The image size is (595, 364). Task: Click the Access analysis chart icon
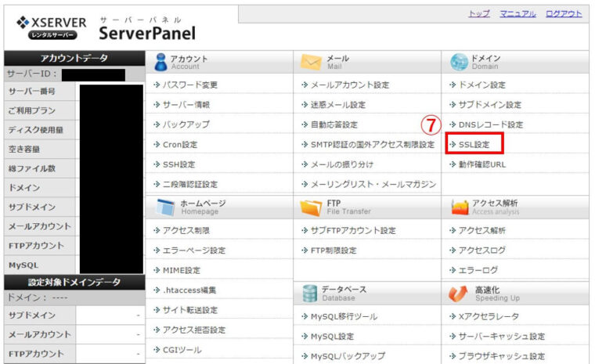click(460, 207)
